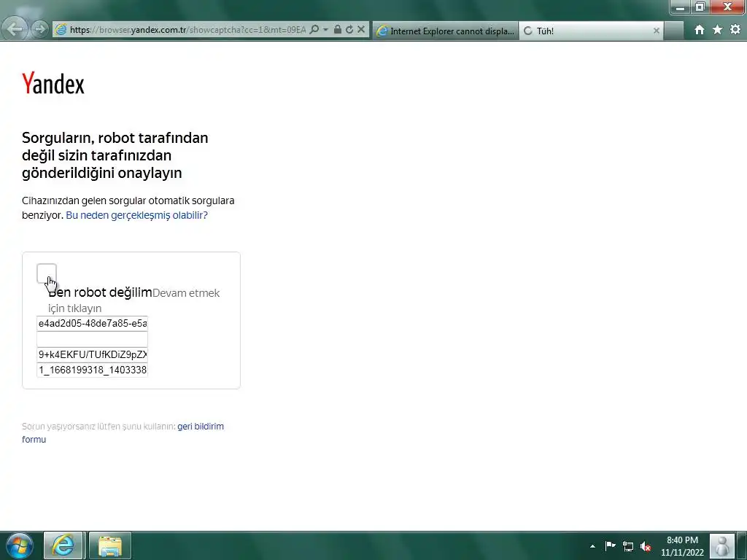Go back with the browser Back arrow

click(x=15, y=29)
